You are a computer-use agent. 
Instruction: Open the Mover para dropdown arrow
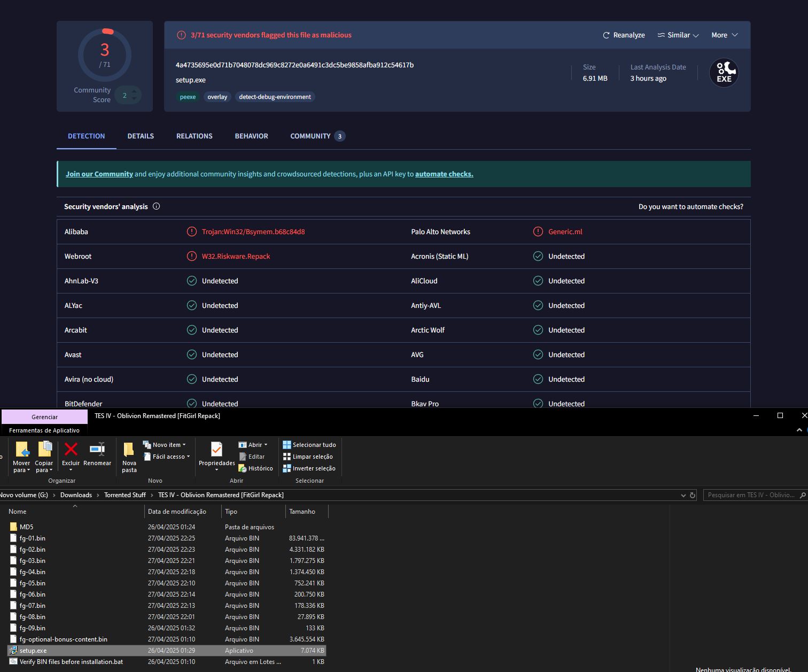pos(28,470)
